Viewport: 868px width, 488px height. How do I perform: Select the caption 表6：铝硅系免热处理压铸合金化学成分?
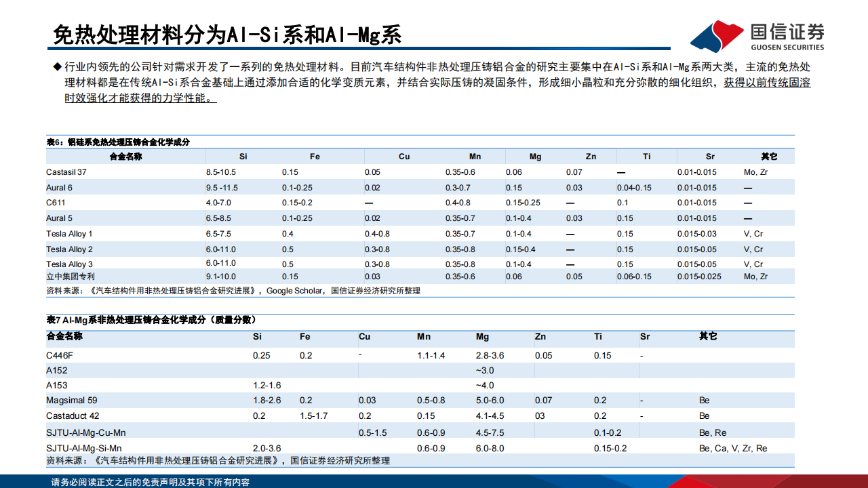point(118,142)
